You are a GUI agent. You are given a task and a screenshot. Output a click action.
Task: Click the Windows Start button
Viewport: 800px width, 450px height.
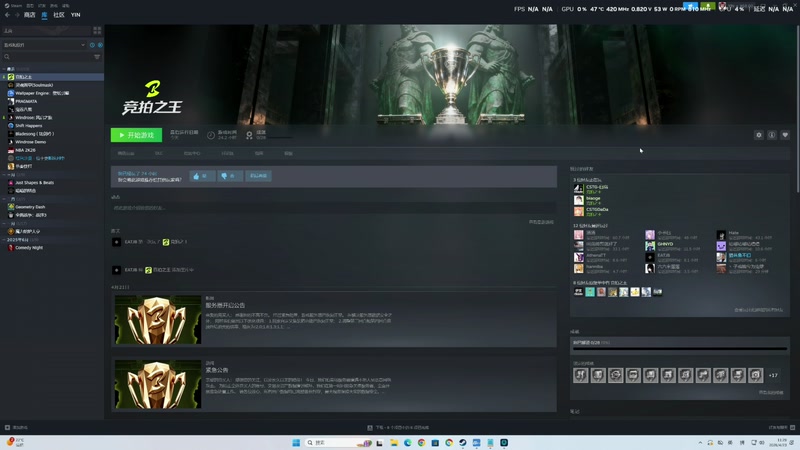[x=296, y=442]
